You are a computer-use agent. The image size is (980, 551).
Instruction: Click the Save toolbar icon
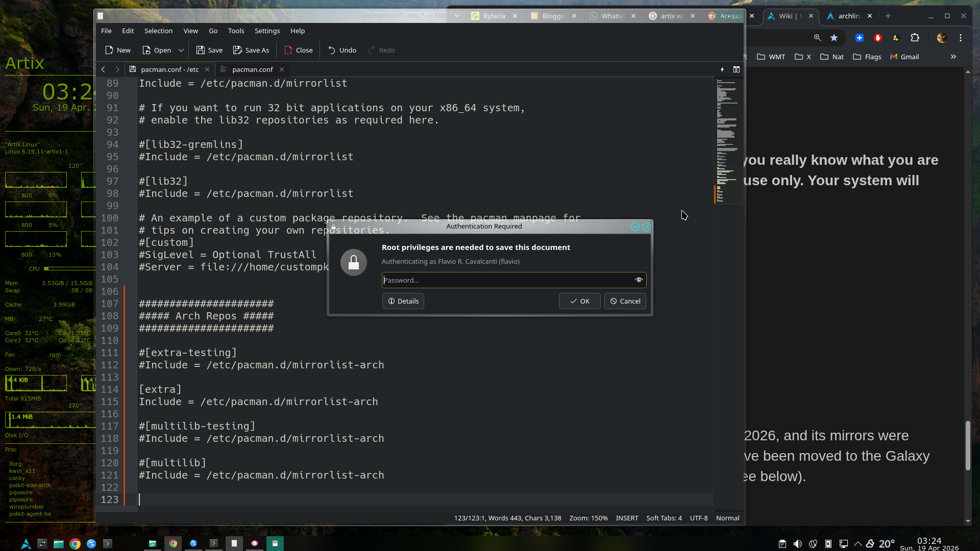coord(201,50)
